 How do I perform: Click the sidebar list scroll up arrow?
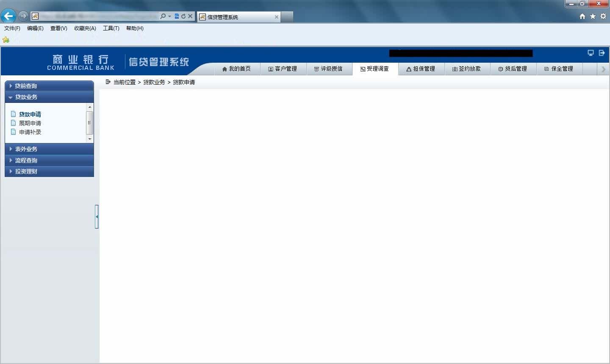point(89,107)
